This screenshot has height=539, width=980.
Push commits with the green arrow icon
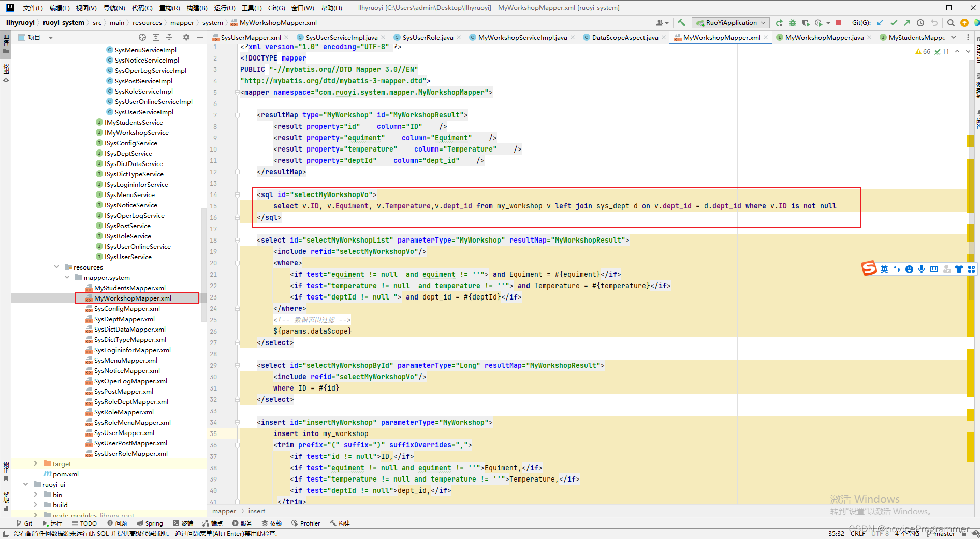point(907,23)
